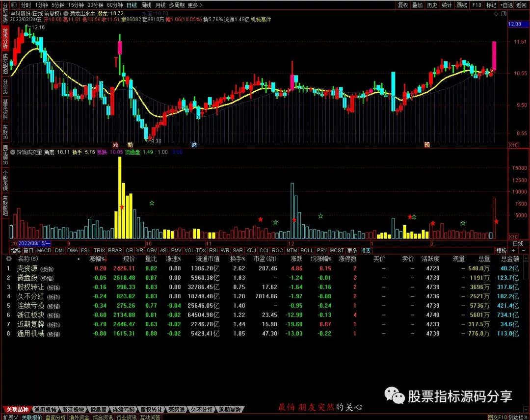Open the 境外资金 tab

pos(79,417)
